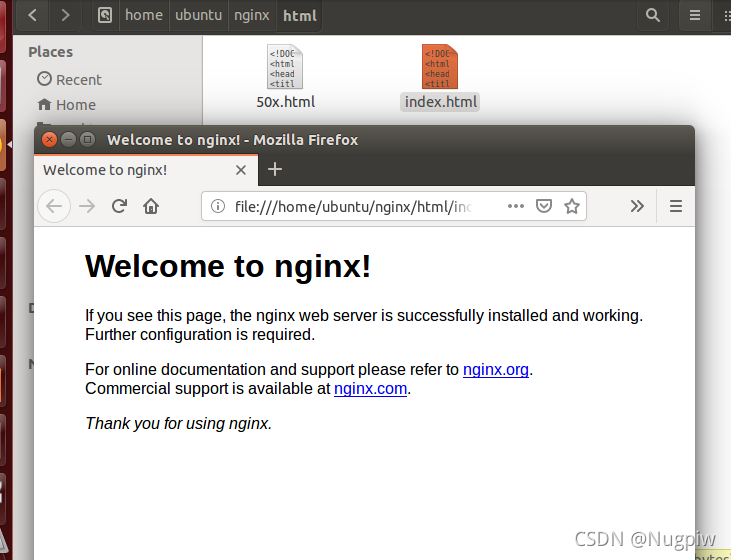The image size is (731, 560).
Task: Follow the nginx.com link
Action: coord(371,389)
